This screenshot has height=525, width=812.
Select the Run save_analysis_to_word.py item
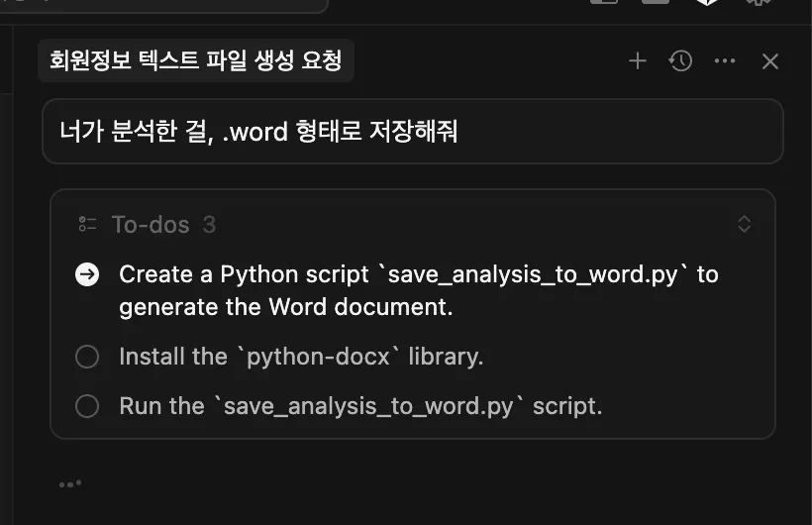(360, 406)
